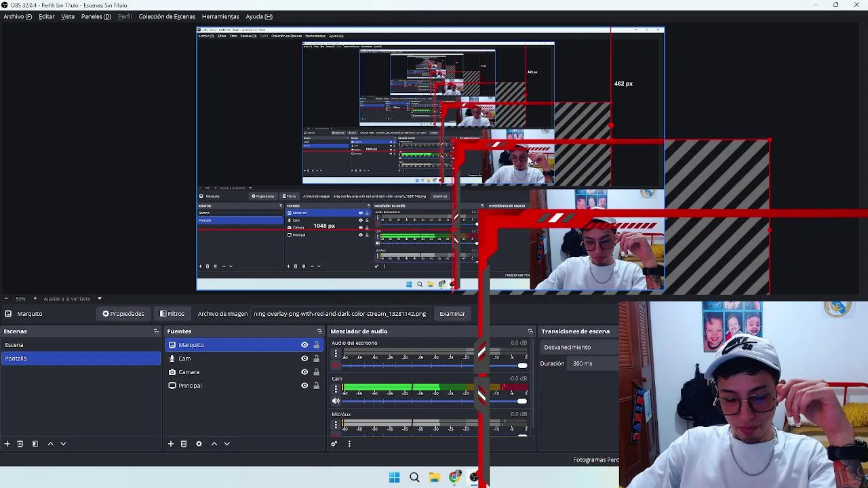868x488 pixels.
Task: Open Ayuda menu
Action: (x=259, y=16)
